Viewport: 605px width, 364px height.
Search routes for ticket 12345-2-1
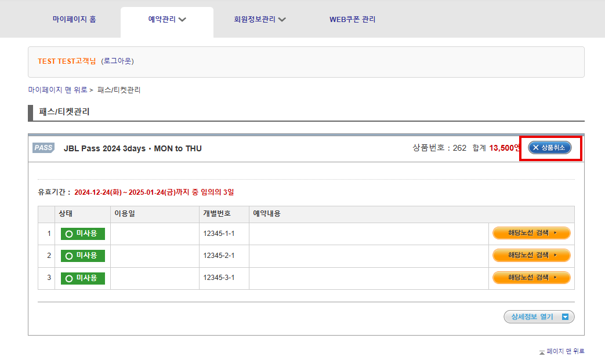click(x=531, y=255)
